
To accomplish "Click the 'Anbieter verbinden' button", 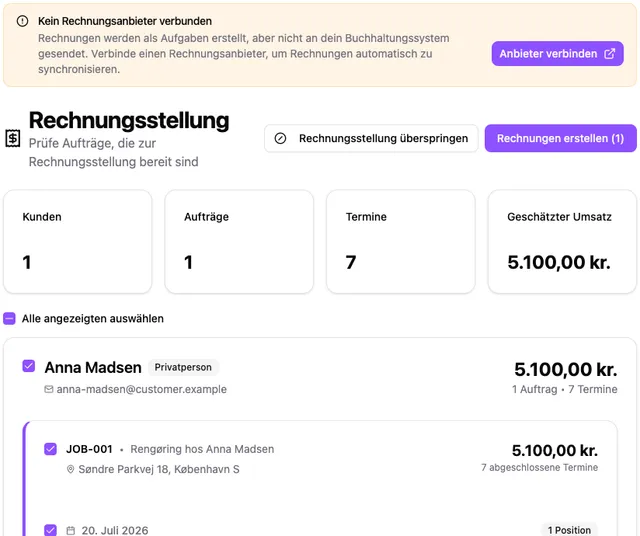I will (x=558, y=53).
